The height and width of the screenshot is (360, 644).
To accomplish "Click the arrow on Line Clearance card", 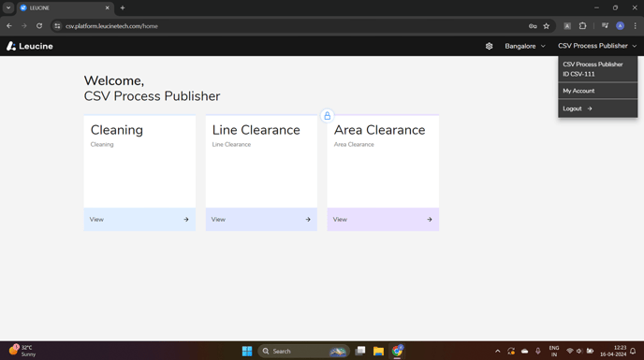I will click(308, 219).
